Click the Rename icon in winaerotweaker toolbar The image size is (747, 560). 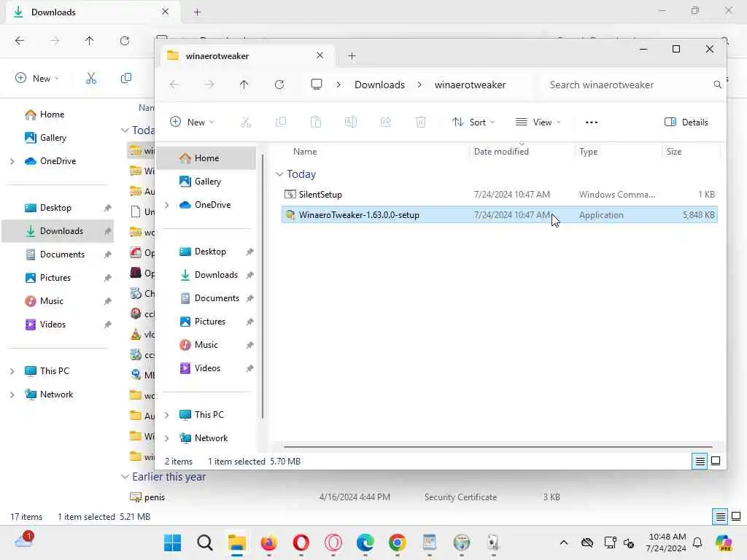pyautogui.click(x=351, y=122)
